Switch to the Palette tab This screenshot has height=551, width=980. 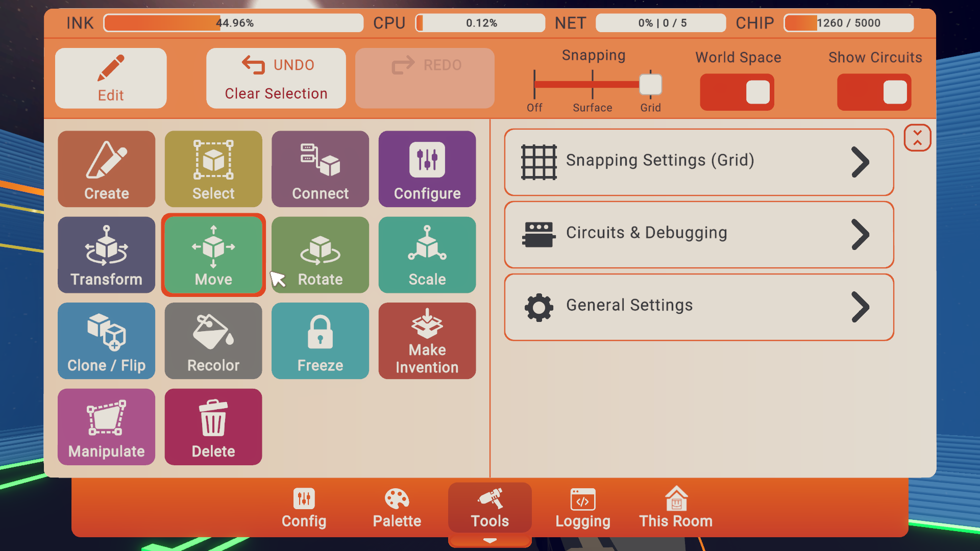pos(397,508)
